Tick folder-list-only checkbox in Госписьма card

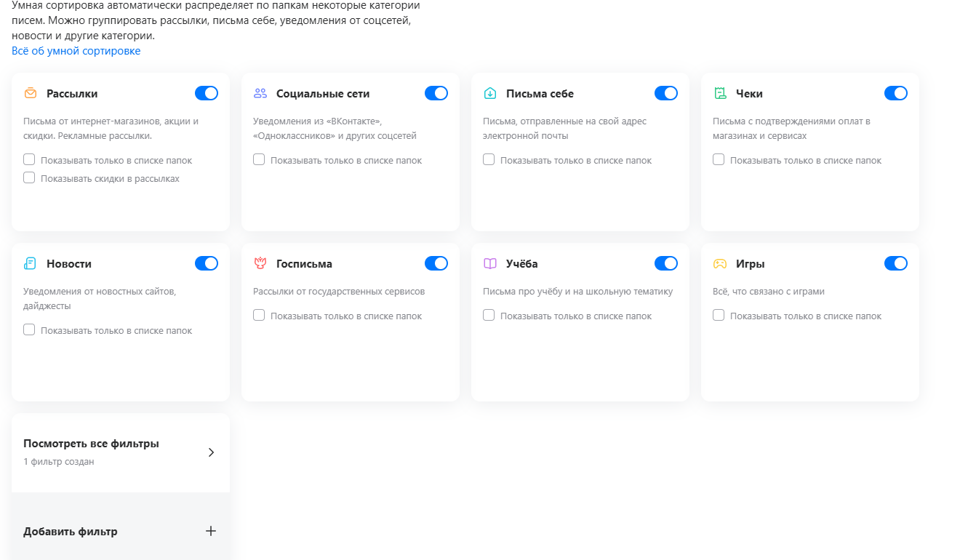pos(259,315)
